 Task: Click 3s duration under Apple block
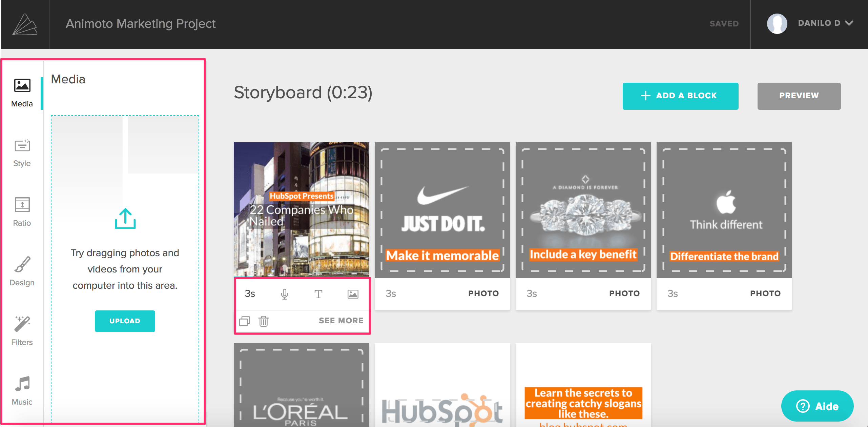click(673, 293)
